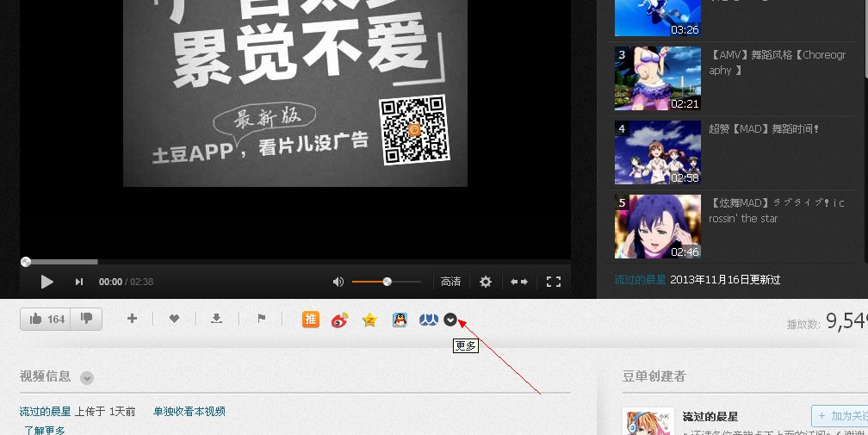Share via the orange 推 icon
This screenshot has width=868, height=435.
[x=311, y=320]
